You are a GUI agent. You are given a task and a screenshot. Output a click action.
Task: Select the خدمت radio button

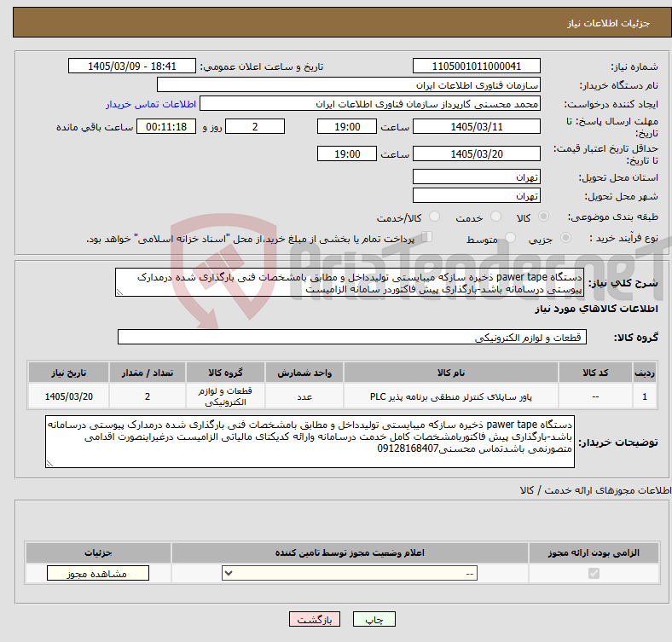click(495, 217)
